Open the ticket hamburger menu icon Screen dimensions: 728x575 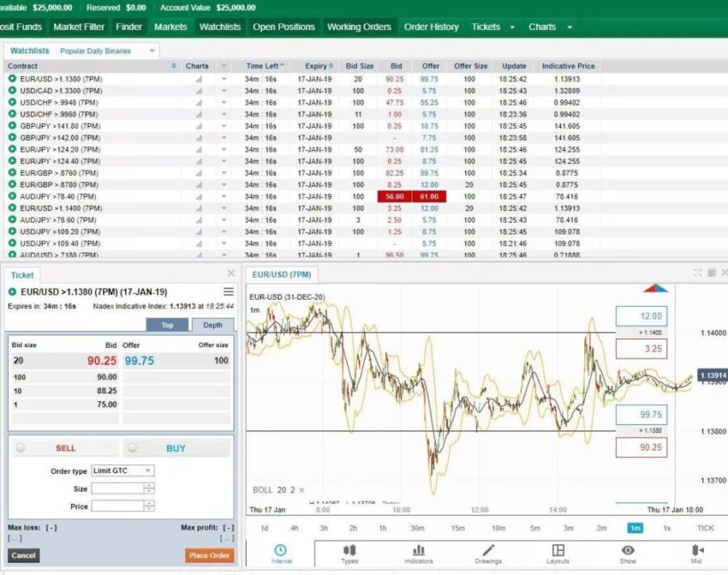click(228, 292)
